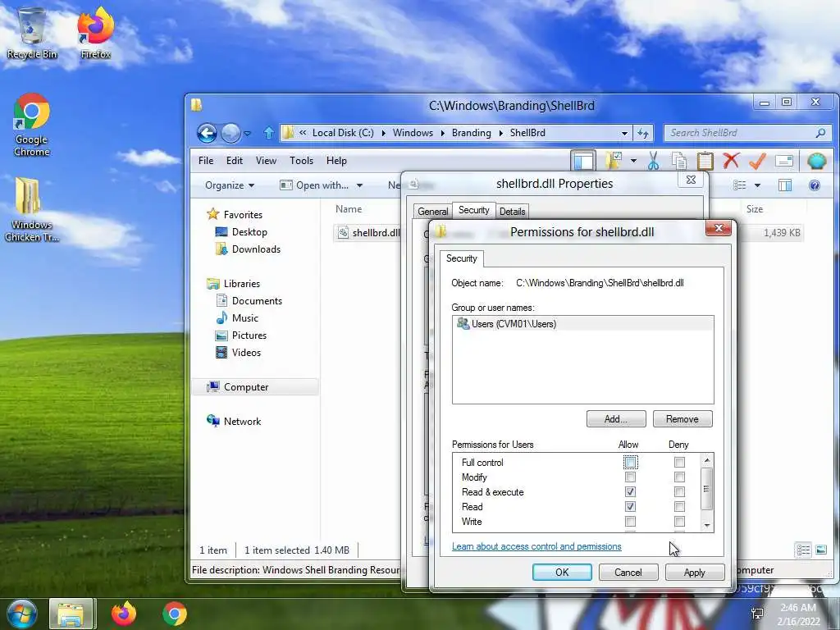Open Organize dropdown menu
The height and width of the screenshot is (630, 840).
tap(230, 185)
